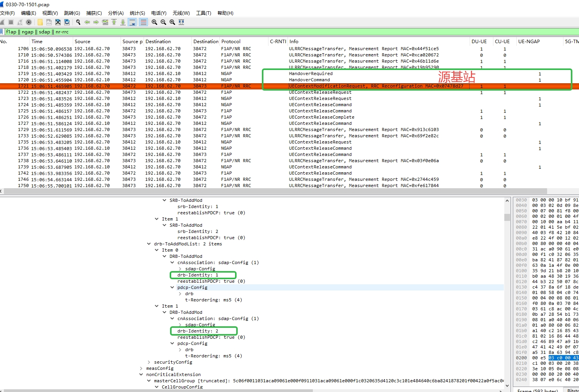Open the 编辑(E) menu
579x392 pixels.
click(x=28, y=13)
